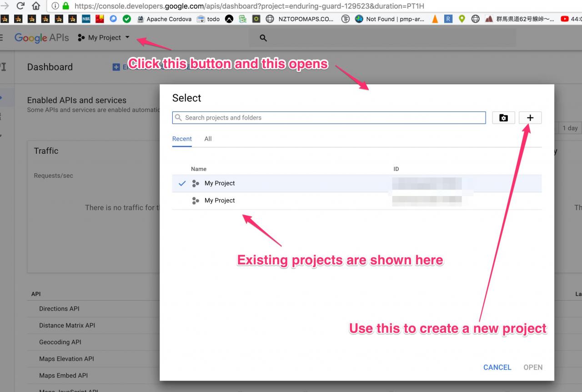Image resolution: width=582 pixels, height=392 pixels.
Task: Click the magnifier icon in the top search bar
Action: pyautogui.click(x=263, y=38)
